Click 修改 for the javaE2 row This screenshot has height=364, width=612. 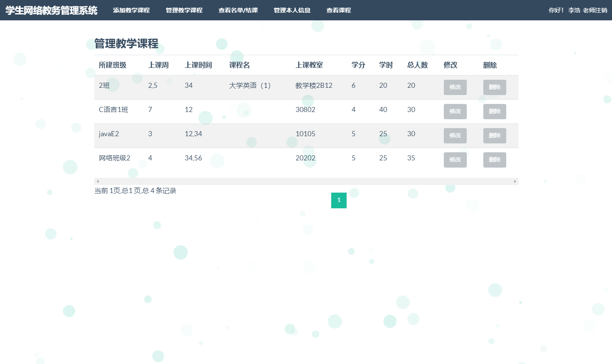tap(455, 135)
